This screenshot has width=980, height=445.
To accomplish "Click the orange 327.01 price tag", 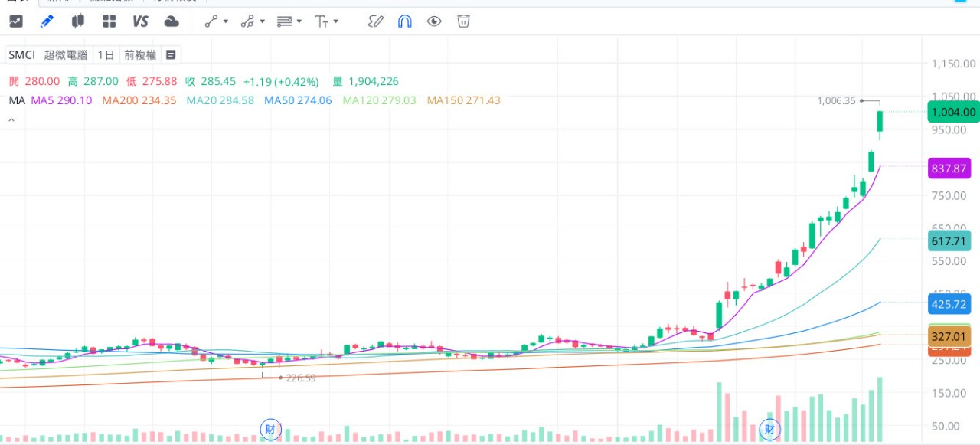I will click(x=949, y=336).
